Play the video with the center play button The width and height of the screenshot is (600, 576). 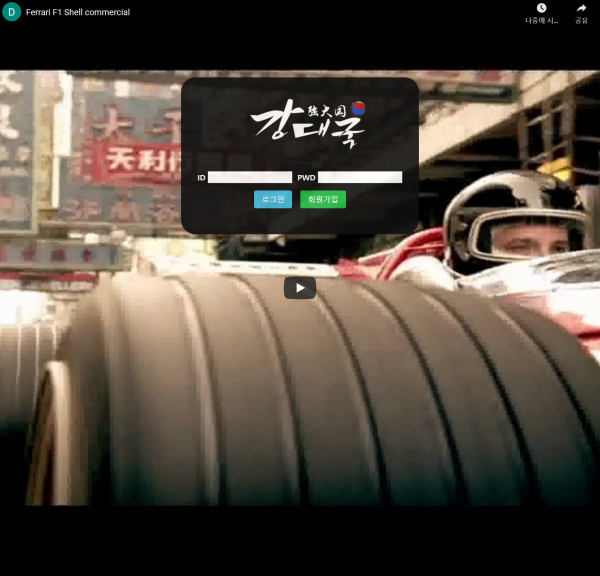click(300, 288)
